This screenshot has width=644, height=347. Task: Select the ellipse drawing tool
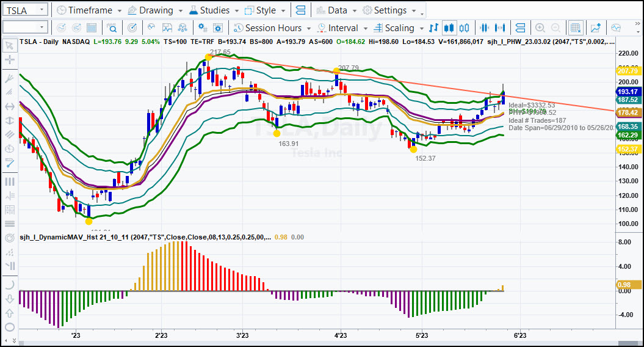point(9,327)
